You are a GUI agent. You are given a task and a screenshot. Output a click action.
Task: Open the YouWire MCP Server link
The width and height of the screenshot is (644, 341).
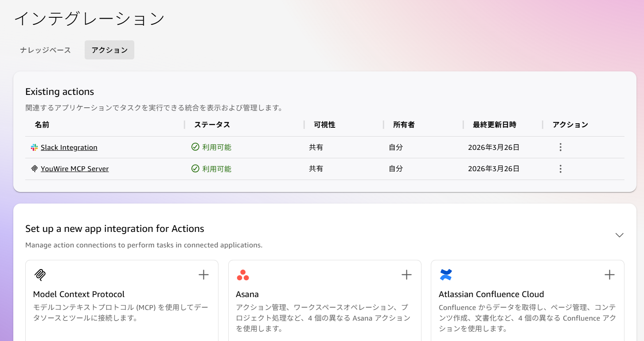click(x=74, y=169)
